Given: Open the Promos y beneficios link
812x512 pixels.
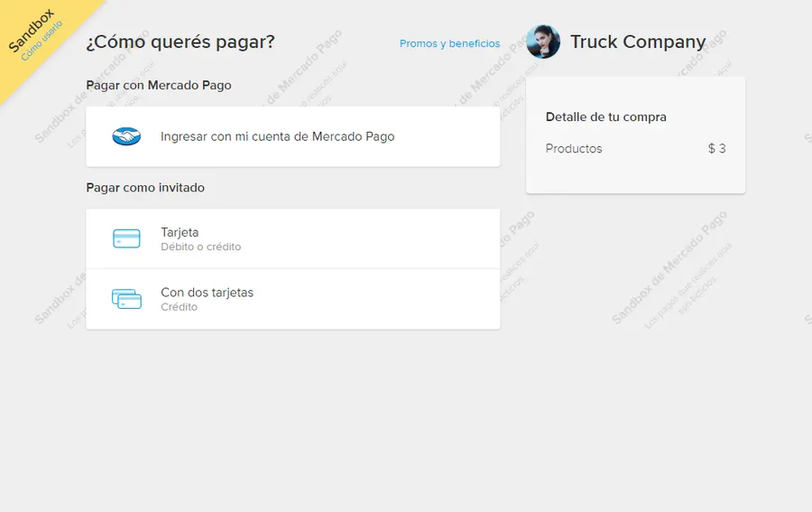Looking at the screenshot, I should [x=449, y=43].
